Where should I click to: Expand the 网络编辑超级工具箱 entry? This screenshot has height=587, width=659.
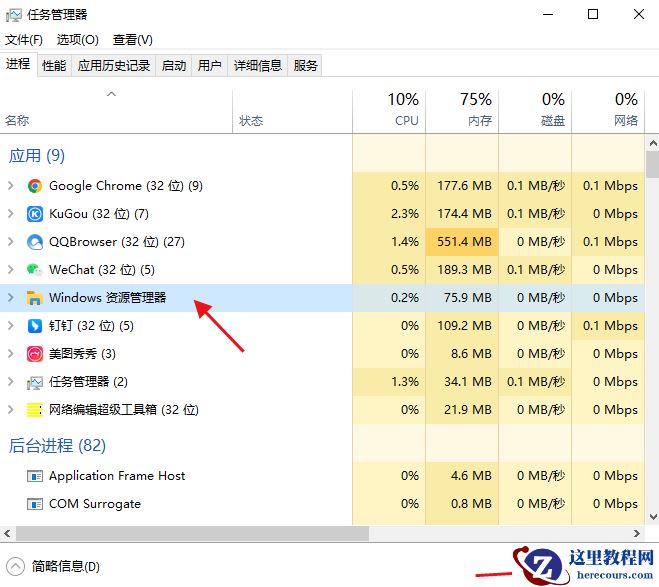pyautogui.click(x=11, y=410)
